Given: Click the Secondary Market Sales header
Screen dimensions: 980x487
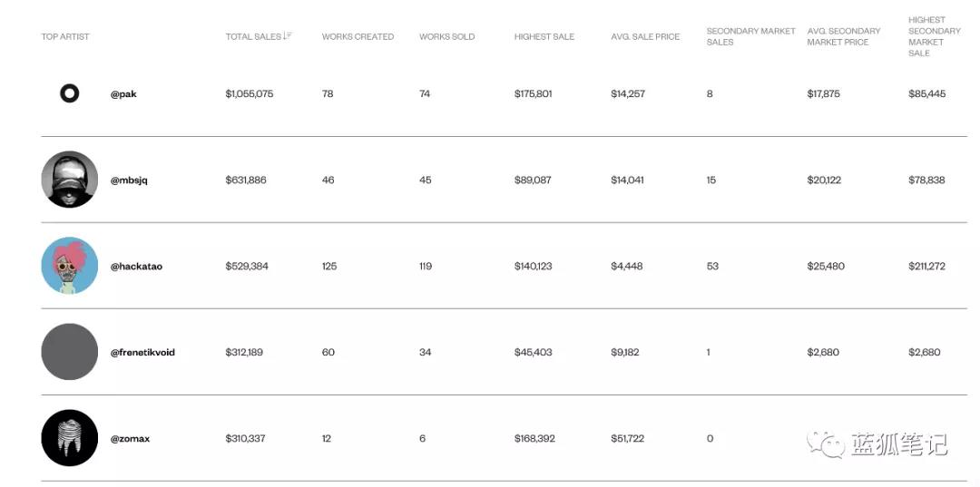Looking at the screenshot, I should click(750, 37).
